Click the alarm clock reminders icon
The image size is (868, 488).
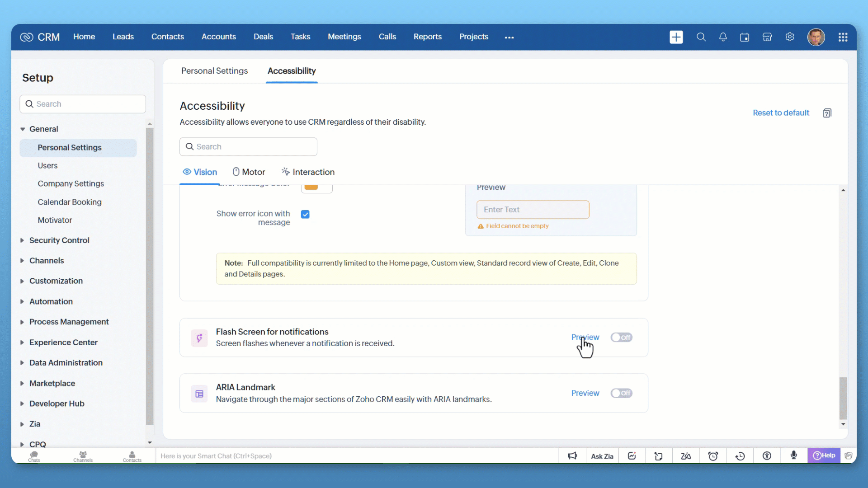pos(713,456)
